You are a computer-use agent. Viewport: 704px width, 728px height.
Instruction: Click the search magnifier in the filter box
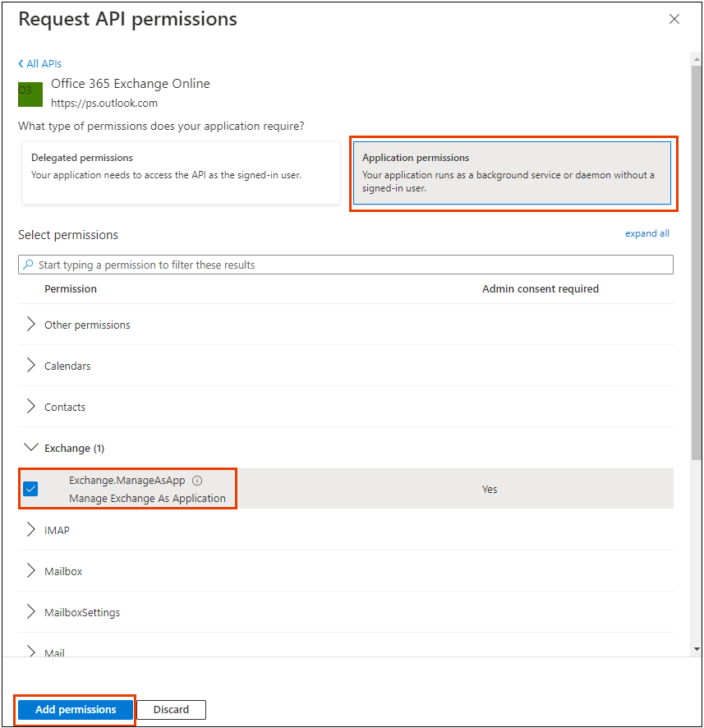coord(29,264)
